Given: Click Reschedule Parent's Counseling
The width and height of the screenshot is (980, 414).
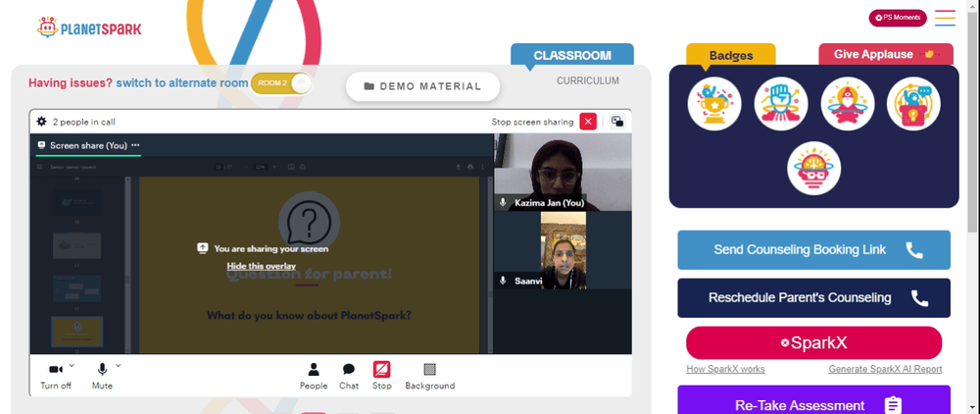Looking at the screenshot, I should pyautogui.click(x=813, y=297).
